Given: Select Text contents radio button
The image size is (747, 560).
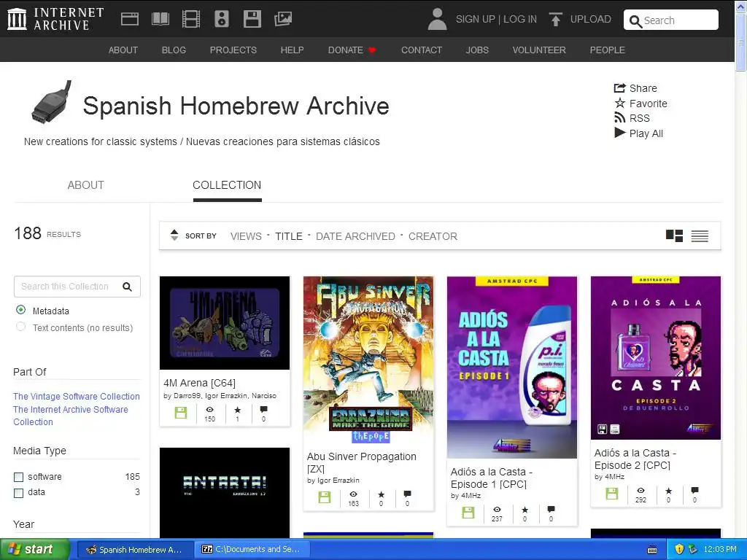Looking at the screenshot, I should (x=20, y=327).
